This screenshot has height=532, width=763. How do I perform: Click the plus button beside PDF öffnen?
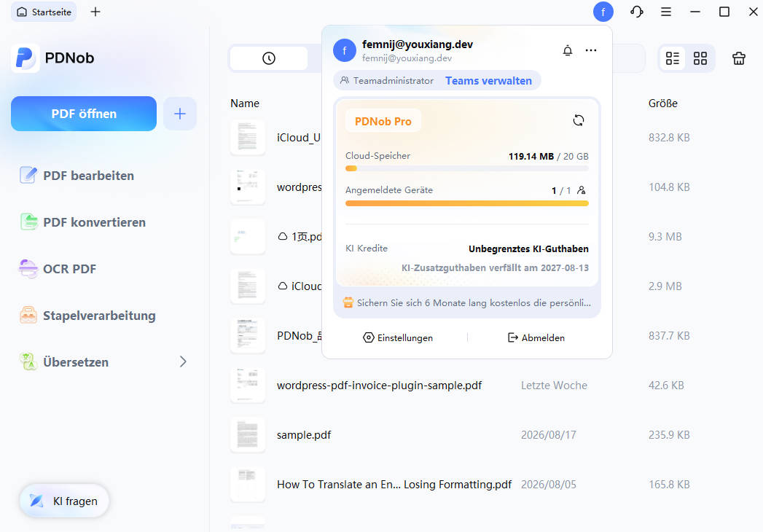pos(179,114)
